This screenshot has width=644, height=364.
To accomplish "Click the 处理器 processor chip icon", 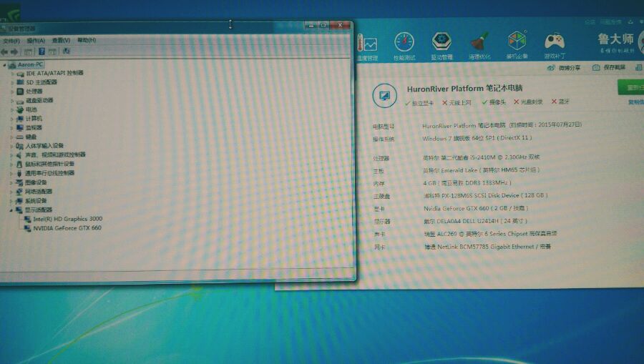I will coord(20,91).
